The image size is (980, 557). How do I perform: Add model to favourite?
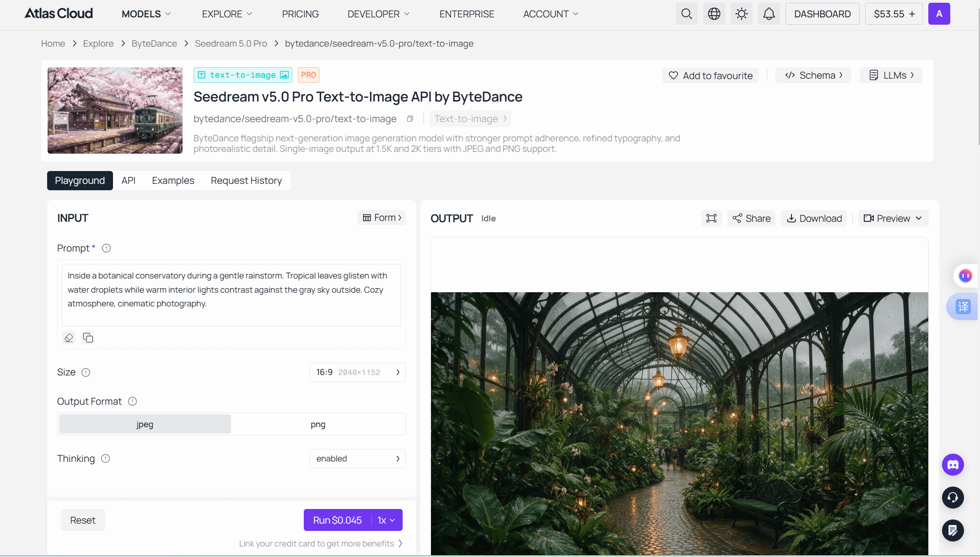click(x=711, y=75)
